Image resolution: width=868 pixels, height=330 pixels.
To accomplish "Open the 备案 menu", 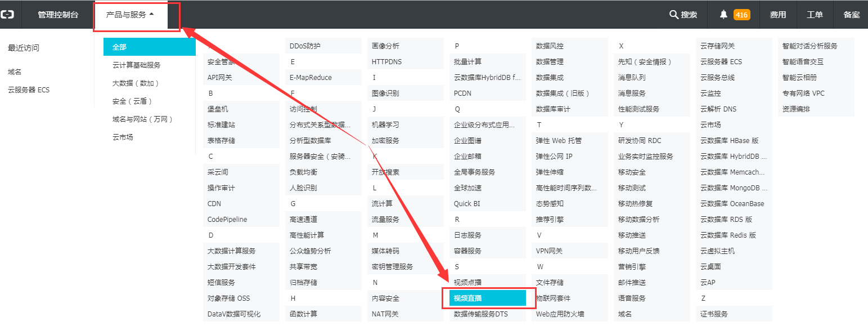I will pos(851,15).
